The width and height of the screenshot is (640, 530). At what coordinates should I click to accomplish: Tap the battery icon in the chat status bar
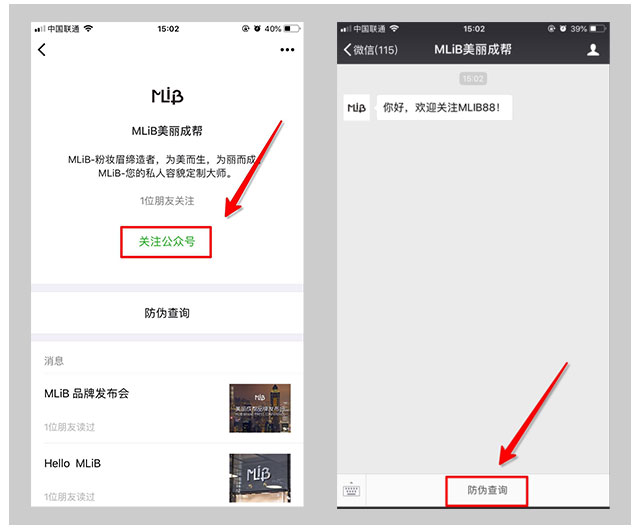598,29
